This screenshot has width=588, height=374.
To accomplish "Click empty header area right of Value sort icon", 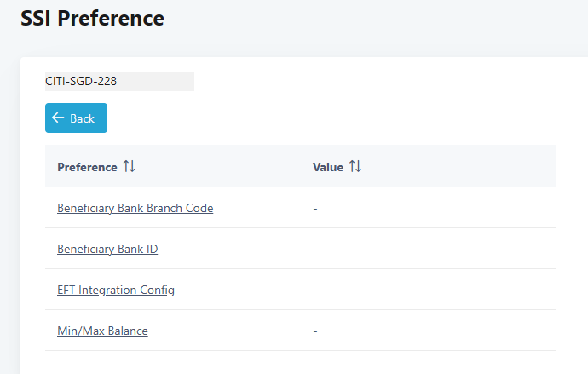I will [x=460, y=167].
